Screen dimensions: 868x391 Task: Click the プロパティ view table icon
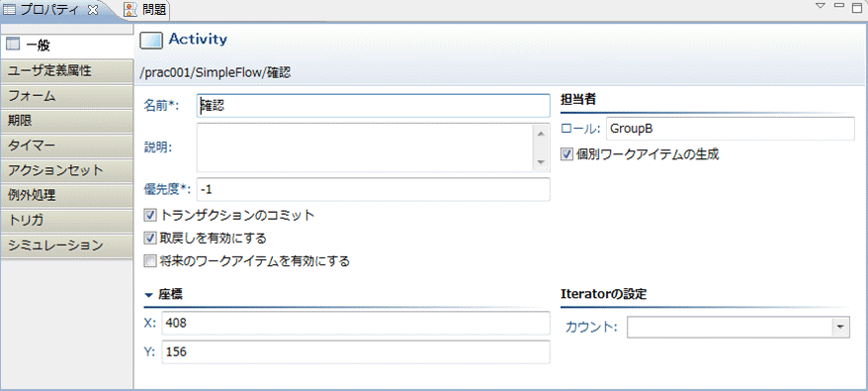pyautogui.click(x=10, y=9)
